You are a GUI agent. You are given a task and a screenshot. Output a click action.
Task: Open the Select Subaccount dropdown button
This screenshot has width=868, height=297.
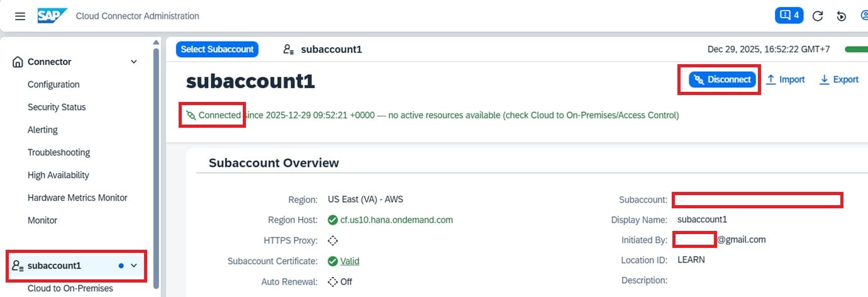(217, 49)
